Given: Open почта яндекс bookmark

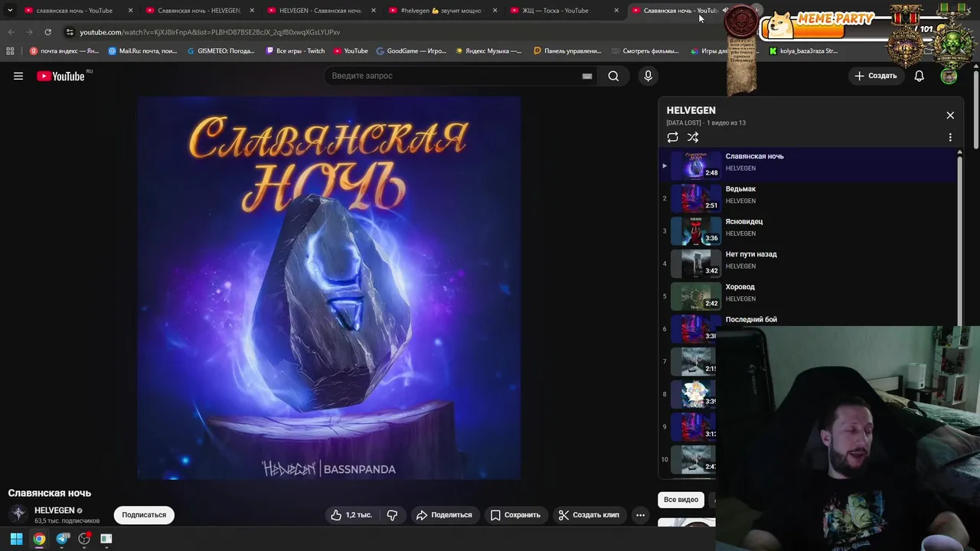Looking at the screenshot, I should point(64,51).
